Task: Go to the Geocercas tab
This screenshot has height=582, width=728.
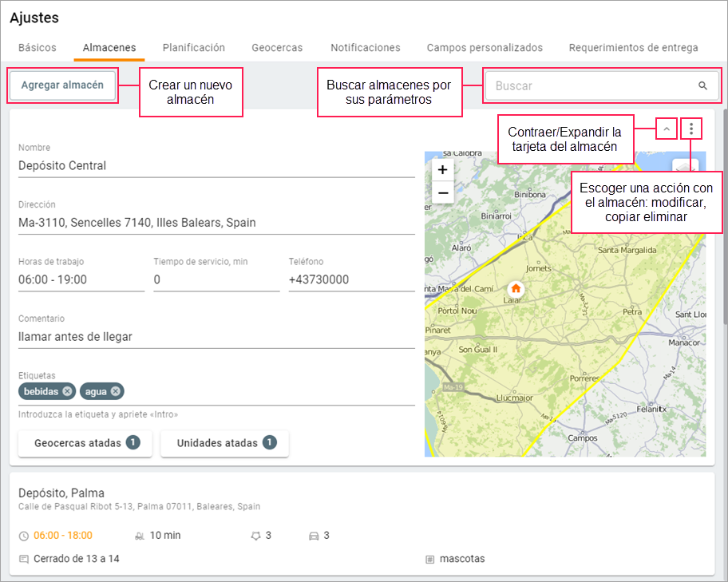Action: 277,48
